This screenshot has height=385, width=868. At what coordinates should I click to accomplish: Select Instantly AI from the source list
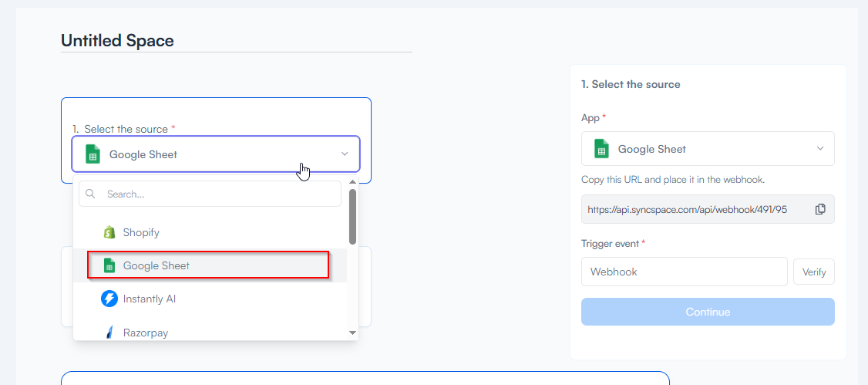[x=149, y=299]
